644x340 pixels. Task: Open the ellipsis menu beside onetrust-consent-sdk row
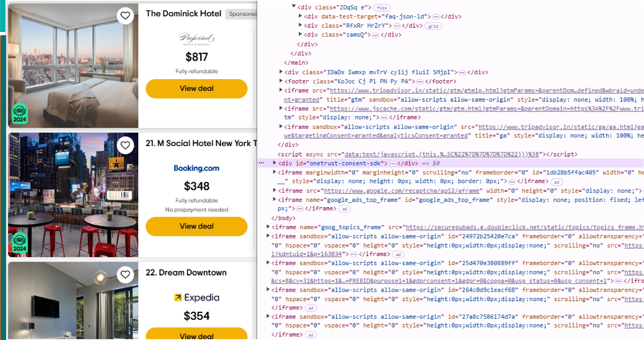262,163
